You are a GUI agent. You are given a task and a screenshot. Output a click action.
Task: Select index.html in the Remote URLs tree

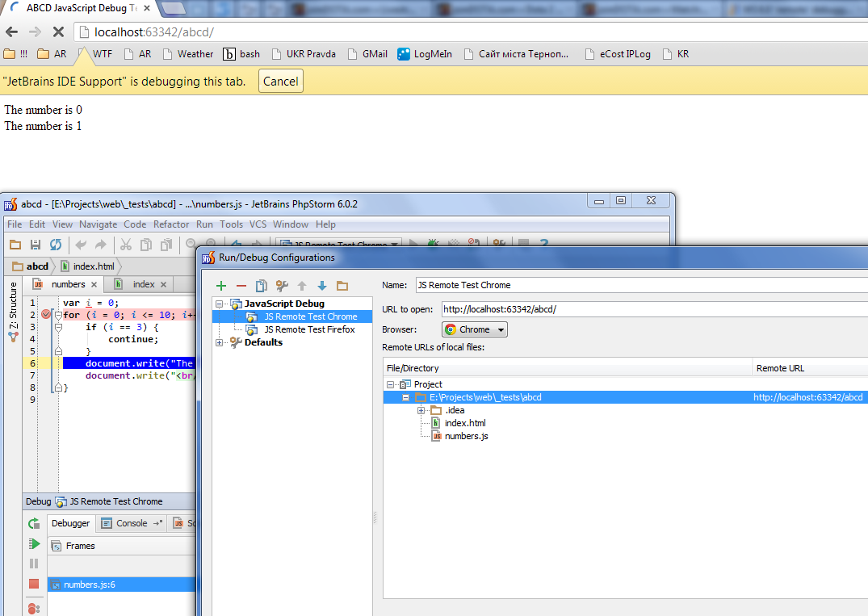pos(459,423)
